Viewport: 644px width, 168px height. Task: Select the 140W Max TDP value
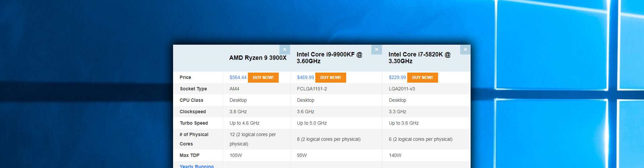click(x=395, y=155)
